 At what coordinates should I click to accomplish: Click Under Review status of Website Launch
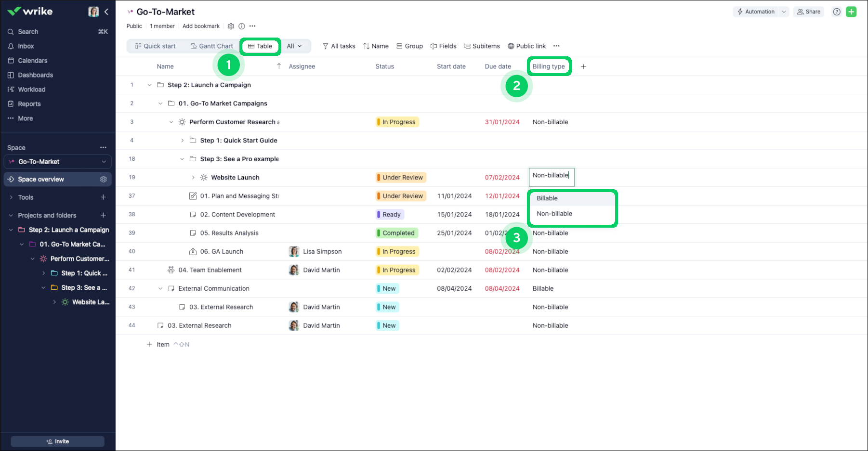coord(401,178)
